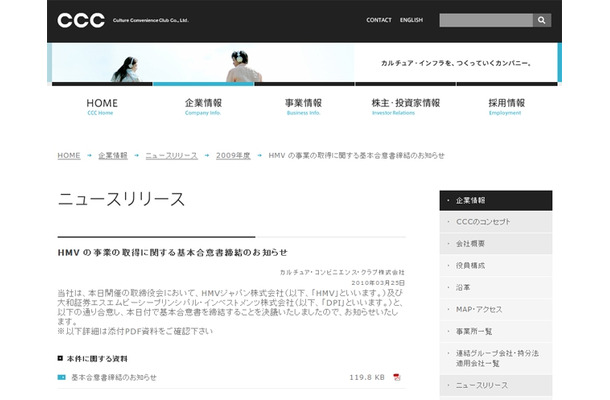Screen dimensions: 610x400
Task: Click 2009年度 in the breadcrumb trail
Action: point(233,155)
